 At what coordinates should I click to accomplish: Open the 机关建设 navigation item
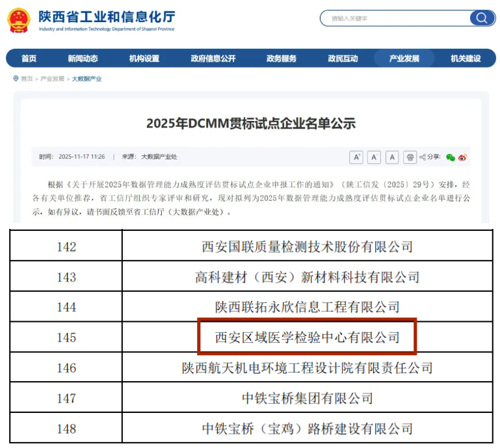coord(466,59)
